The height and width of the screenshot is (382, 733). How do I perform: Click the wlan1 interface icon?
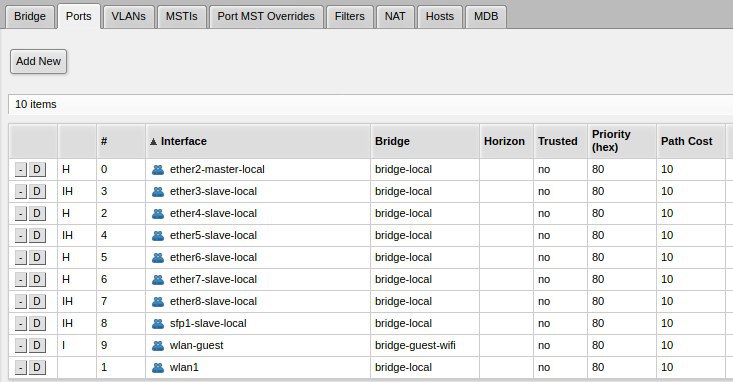pyautogui.click(x=158, y=368)
